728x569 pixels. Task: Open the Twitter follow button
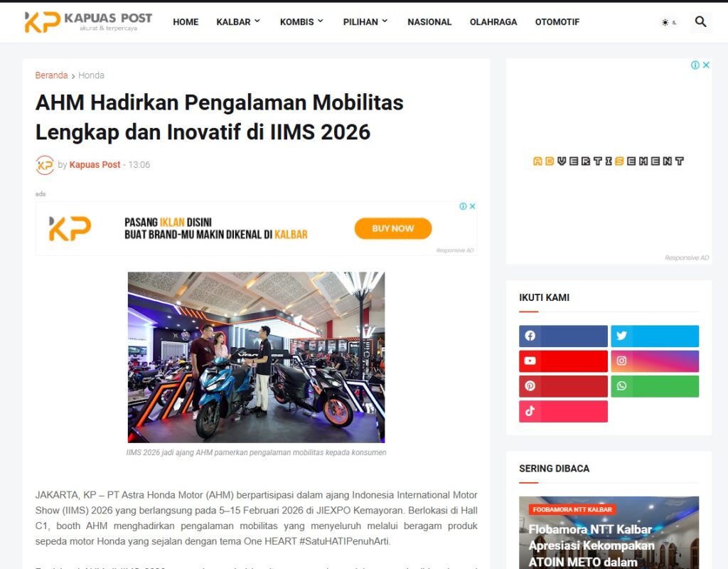point(655,336)
